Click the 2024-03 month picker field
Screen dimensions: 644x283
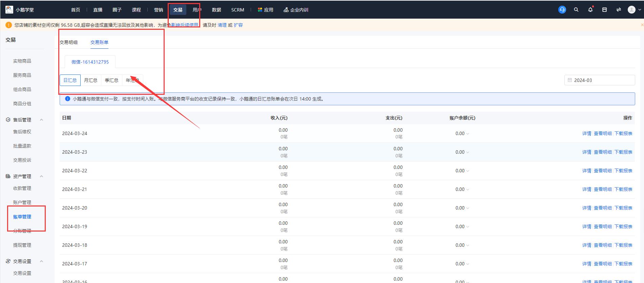click(599, 80)
